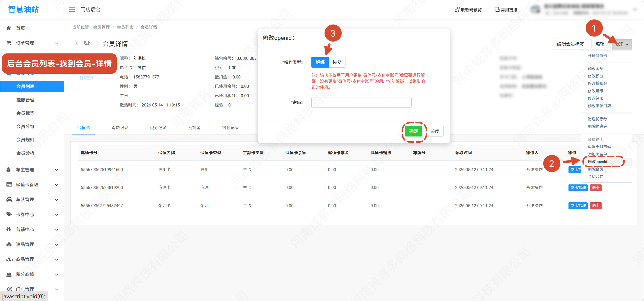The height and width of the screenshot is (301, 644).
Task: Toggle the hamburger menu icon
Action: tap(72, 9)
